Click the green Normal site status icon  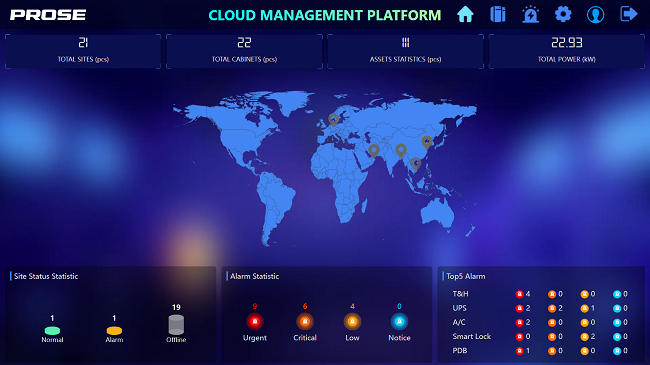(52, 331)
